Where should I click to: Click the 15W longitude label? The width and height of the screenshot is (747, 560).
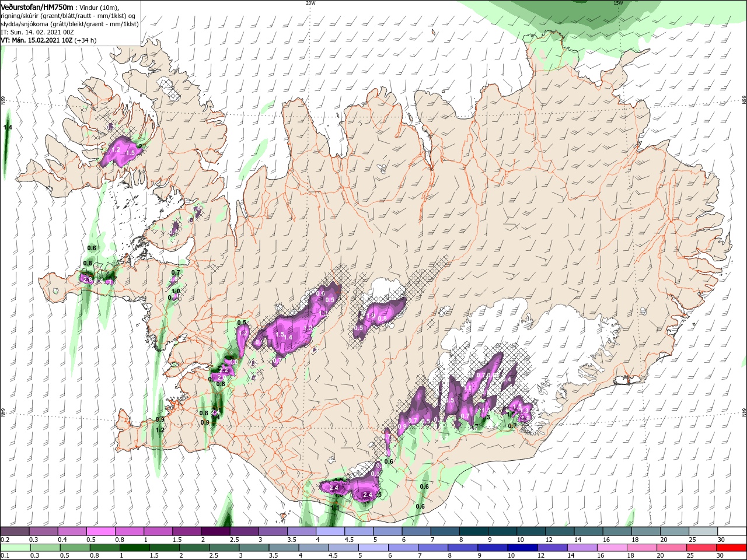pos(617,3)
